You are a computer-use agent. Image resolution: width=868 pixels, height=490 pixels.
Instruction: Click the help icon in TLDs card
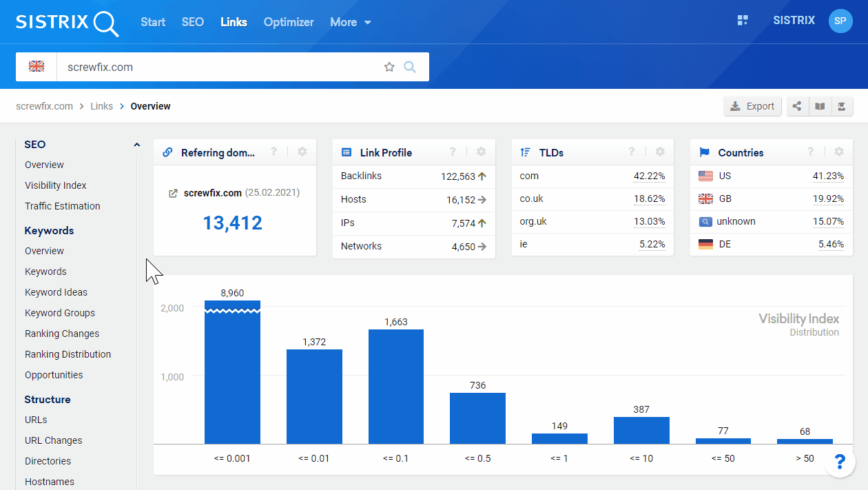click(x=632, y=152)
